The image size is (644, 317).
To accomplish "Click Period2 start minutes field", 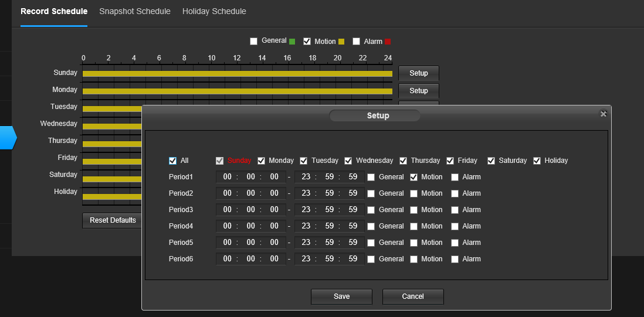I will [250, 193].
